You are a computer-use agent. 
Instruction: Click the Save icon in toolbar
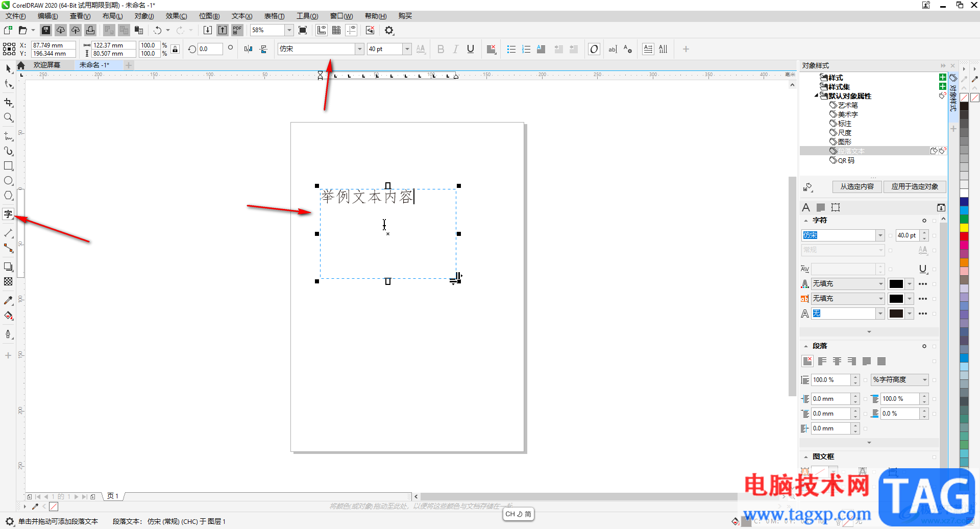click(46, 30)
